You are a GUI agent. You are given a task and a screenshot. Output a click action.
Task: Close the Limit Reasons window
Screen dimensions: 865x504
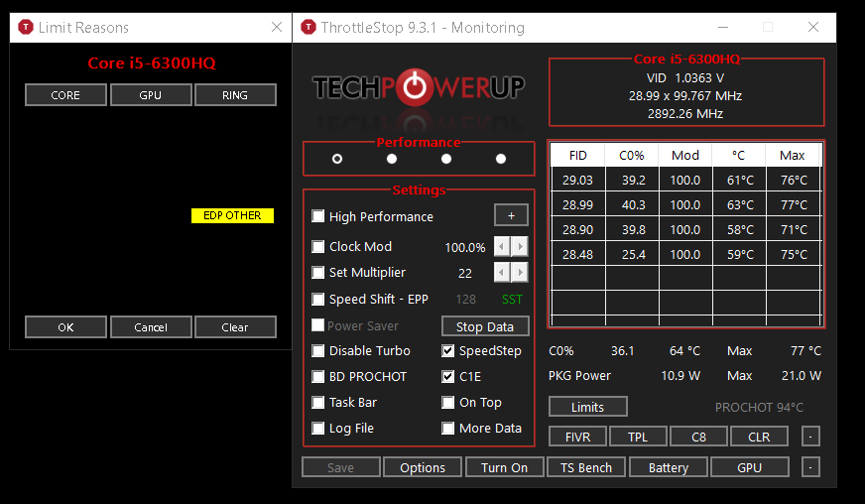click(277, 27)
